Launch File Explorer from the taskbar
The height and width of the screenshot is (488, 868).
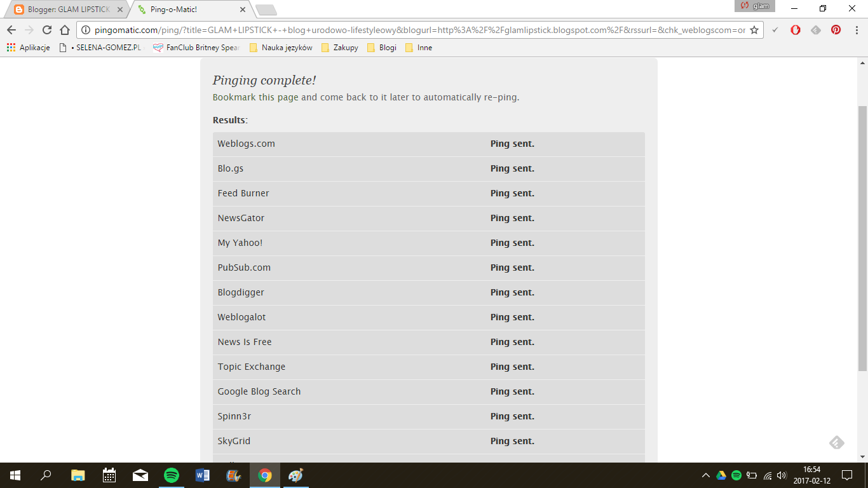[78, 475]
